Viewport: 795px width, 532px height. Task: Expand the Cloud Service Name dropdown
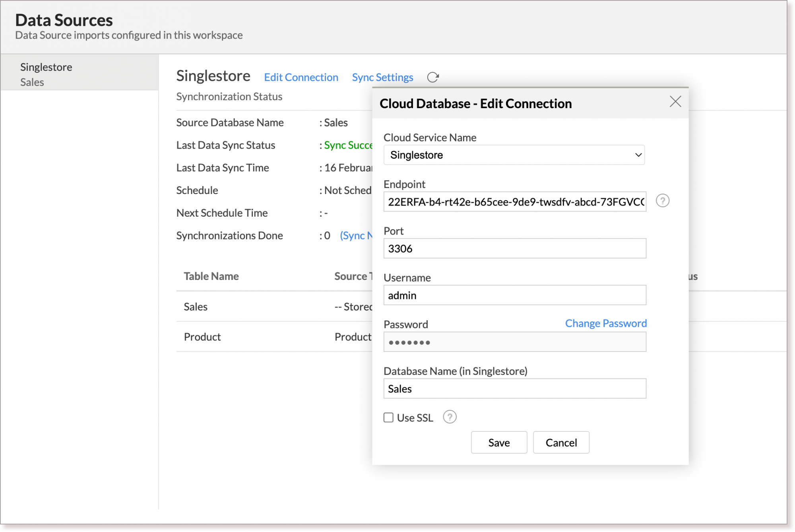tap(514, 155)
